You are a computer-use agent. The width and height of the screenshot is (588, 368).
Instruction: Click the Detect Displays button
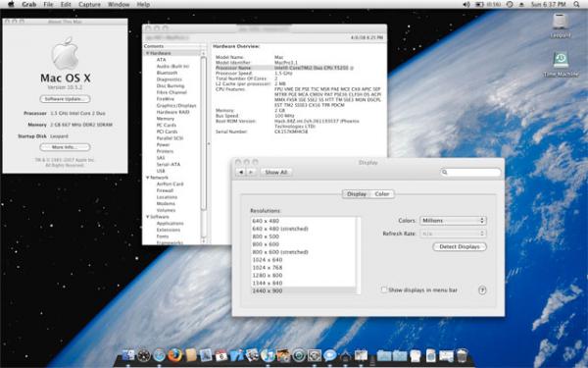coord(460,246)
